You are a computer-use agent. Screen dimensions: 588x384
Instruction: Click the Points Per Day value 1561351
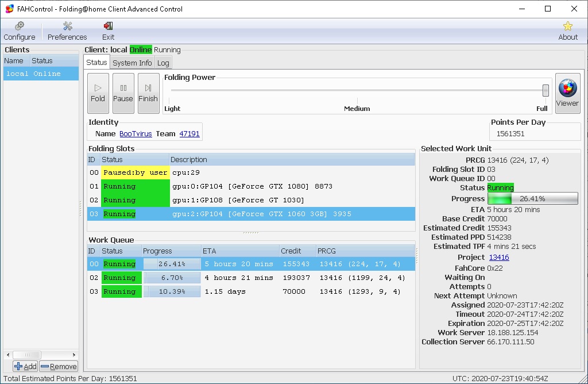510,133
